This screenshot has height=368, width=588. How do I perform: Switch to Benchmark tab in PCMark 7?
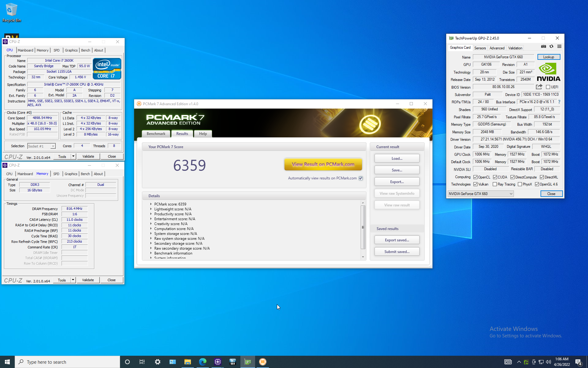(x=156, y=134)
